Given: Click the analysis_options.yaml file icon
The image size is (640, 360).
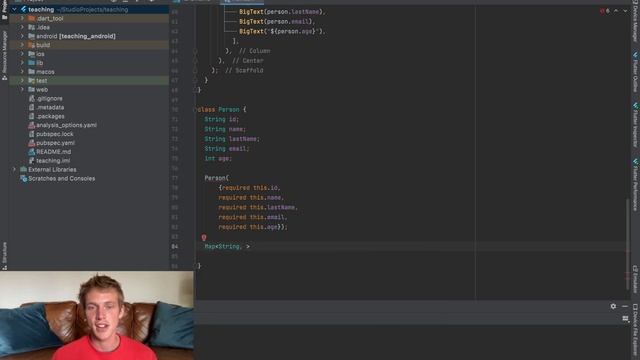Looking at the screenshot, I should click(31, 125).
